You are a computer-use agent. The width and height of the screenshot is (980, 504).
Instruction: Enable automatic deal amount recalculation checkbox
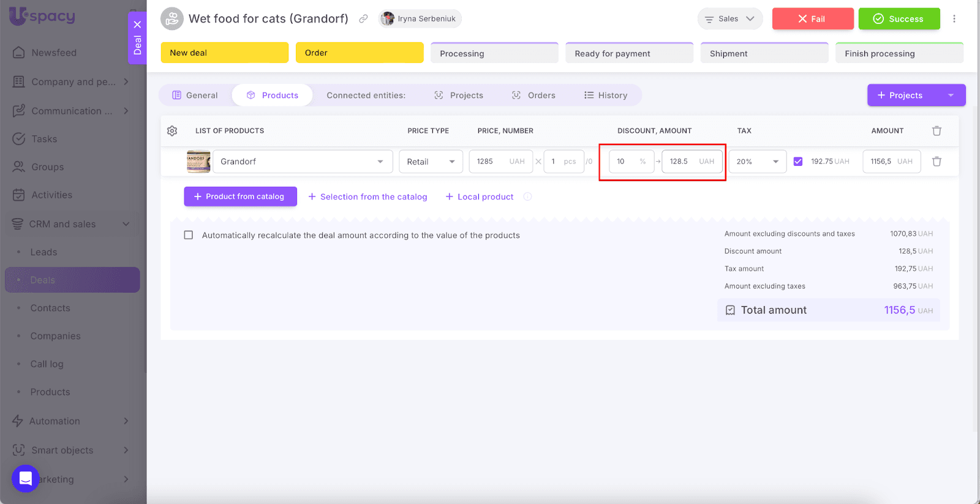[189, 235]
